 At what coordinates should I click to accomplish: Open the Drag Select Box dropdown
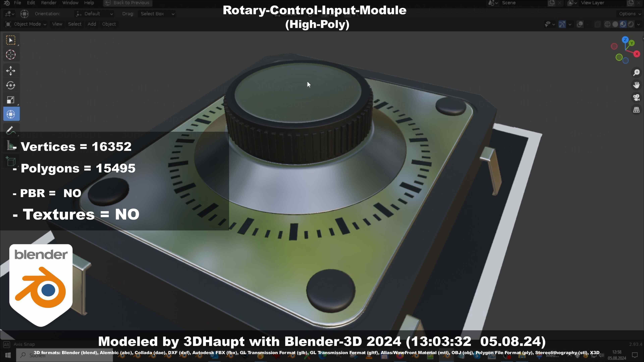point(157,14)
